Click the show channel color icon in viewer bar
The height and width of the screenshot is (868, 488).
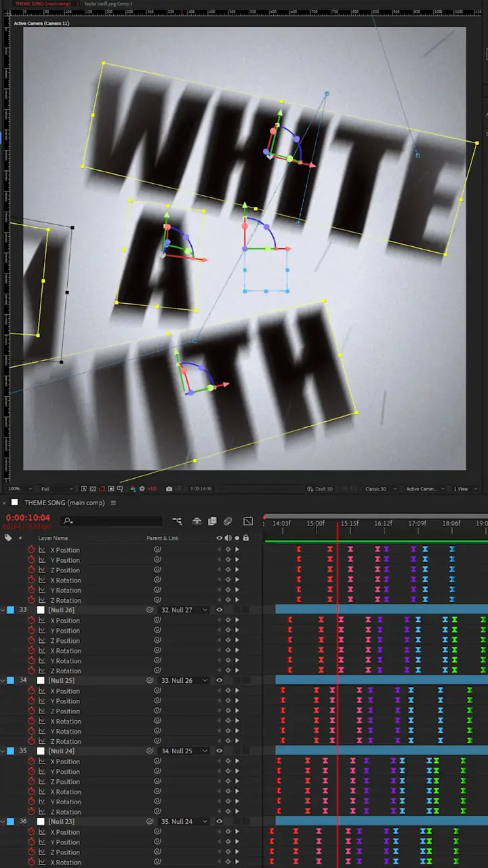[133, 489]
